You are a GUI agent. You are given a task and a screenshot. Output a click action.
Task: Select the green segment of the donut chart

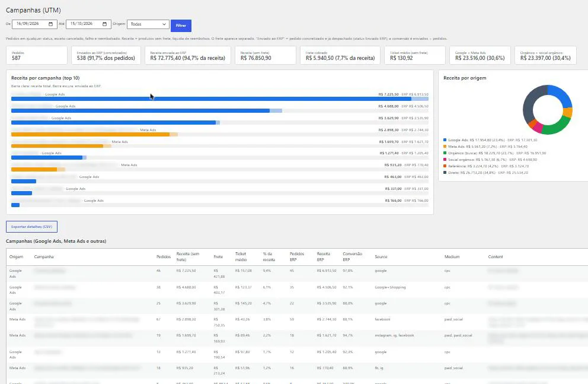(x=557, y=126)
